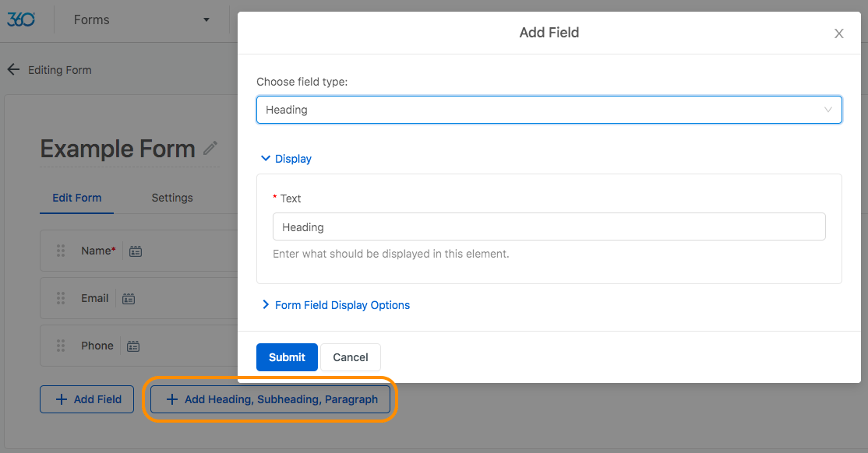Click Add Heading, Subheading, Paragraph button
The image size is (868, 453).
[272, 399]
